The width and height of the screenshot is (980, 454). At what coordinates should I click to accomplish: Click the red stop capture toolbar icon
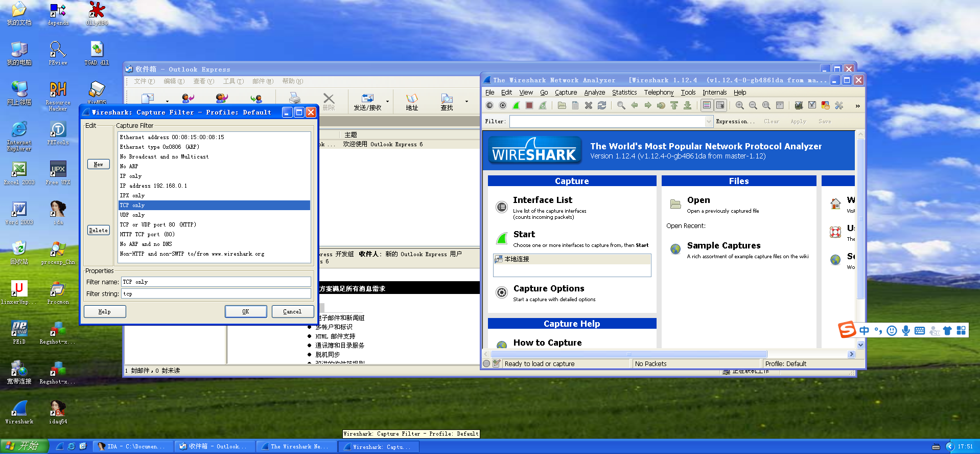tap(529, 105)
